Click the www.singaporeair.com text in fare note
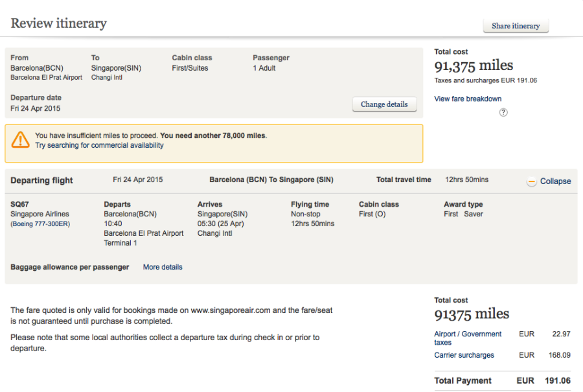583x392 pixels. 231,310
